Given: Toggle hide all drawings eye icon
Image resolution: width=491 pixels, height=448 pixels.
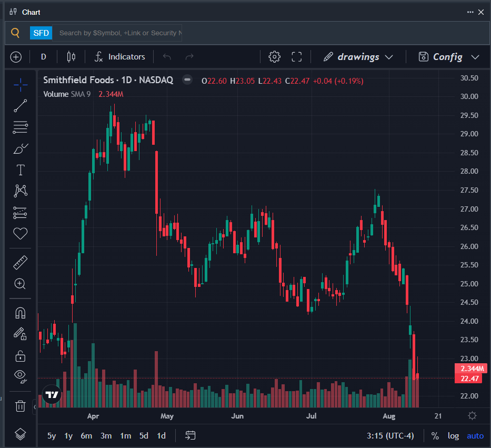Looking at the screenshot, I should coord(21,376).
